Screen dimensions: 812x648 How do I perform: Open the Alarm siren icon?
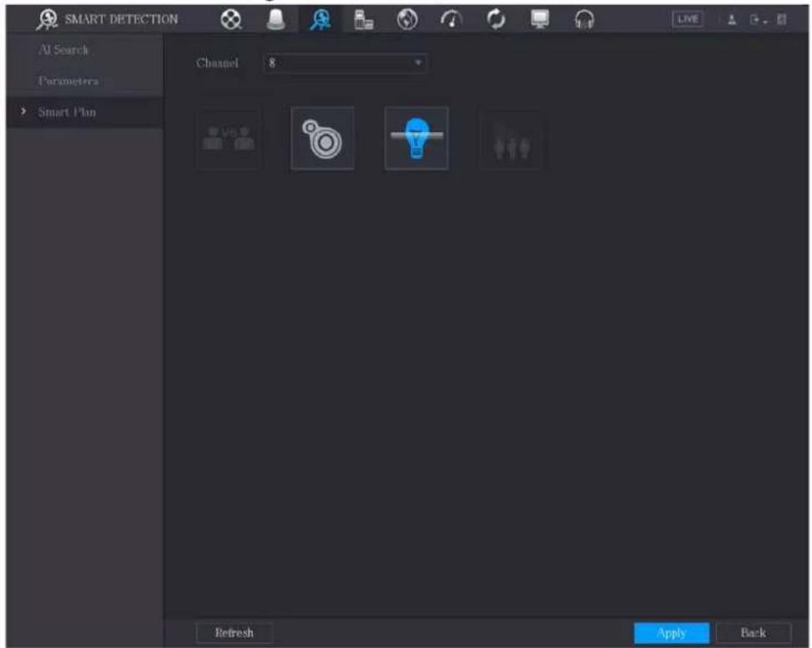pos(275,20)
